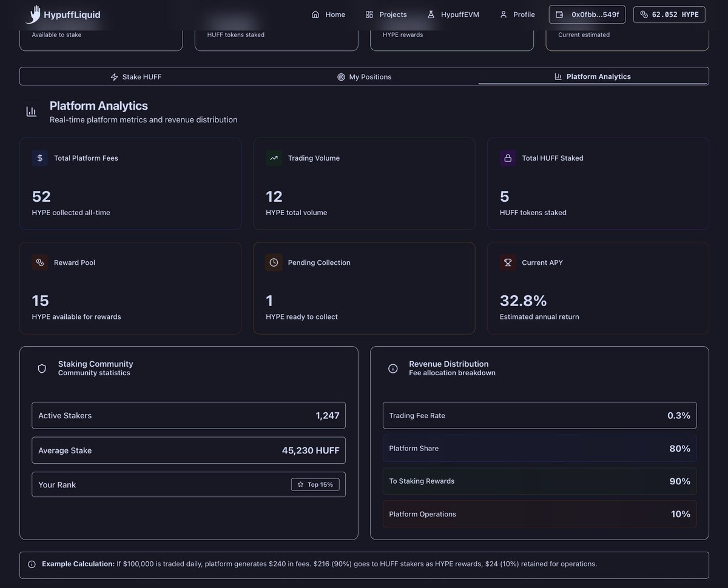Click the trending arrow icon on Trading Volume
The width and height of the screenshot is (728, 588).
pos(274,158)
